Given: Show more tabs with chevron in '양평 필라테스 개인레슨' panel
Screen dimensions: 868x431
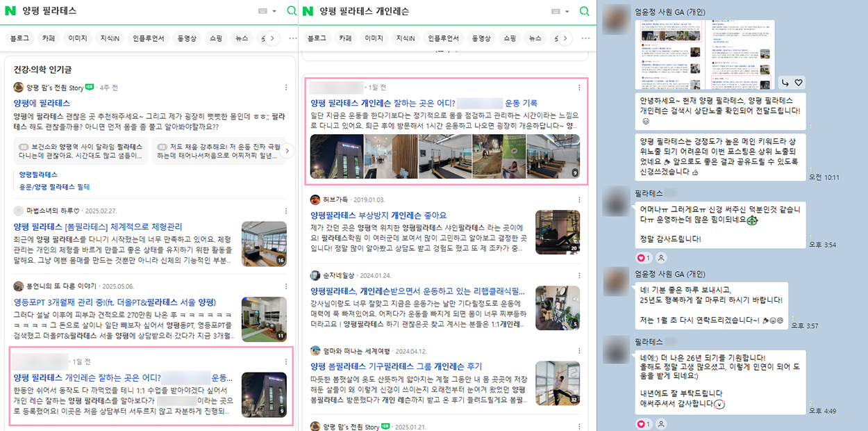Looking at the screenshot, I should click(x=566, y=38).
